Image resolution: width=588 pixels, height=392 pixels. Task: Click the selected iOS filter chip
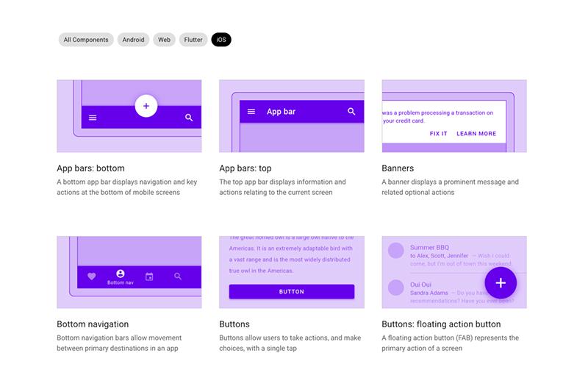tap(221, 40)
